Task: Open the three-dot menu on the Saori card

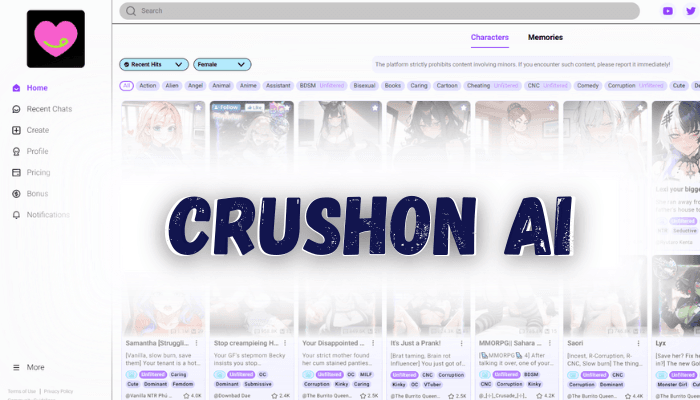Action: (638, 343)
